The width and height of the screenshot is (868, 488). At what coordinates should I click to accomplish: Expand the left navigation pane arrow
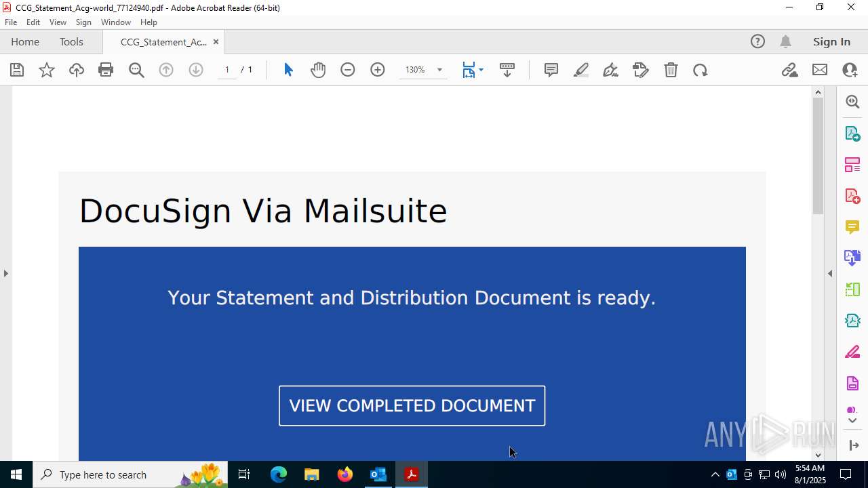(x=5, y=273)
